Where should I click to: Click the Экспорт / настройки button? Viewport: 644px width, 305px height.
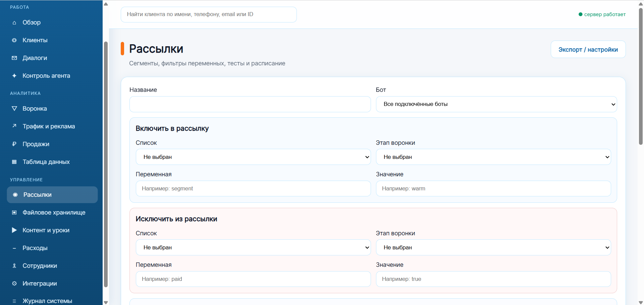pos(588,50)
